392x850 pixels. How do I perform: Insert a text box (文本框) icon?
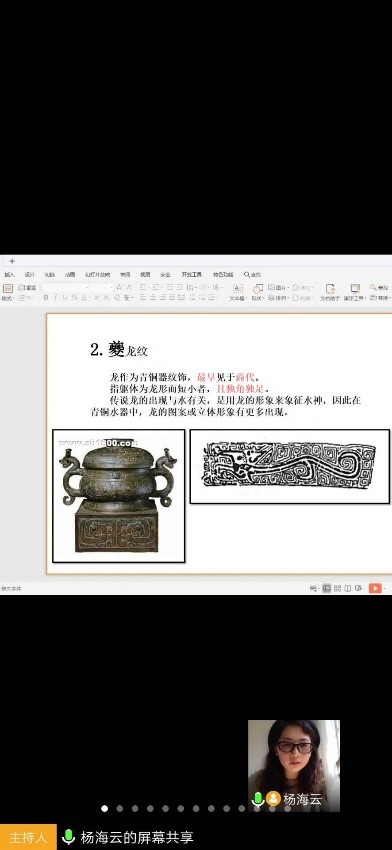click(237, 292)
